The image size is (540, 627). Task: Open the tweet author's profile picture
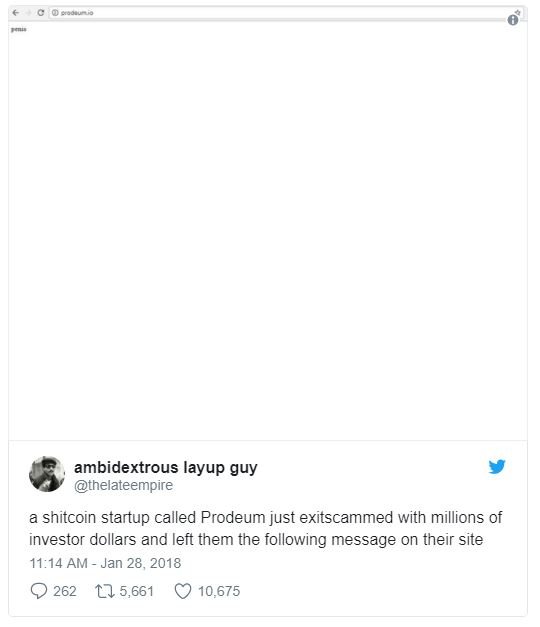point(47,474)
